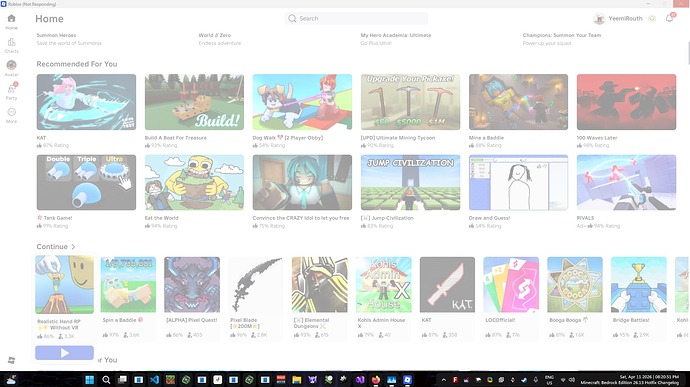Click the 'Mine a Baddie' title text
The width and height of the screenshot is (690, 387).
tap(486, 138)
